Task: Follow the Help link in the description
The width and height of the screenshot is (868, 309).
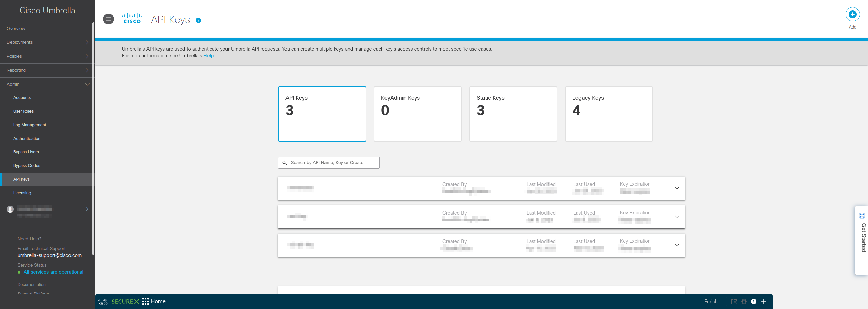Action: pyautogui.click(x=208, y=56)
